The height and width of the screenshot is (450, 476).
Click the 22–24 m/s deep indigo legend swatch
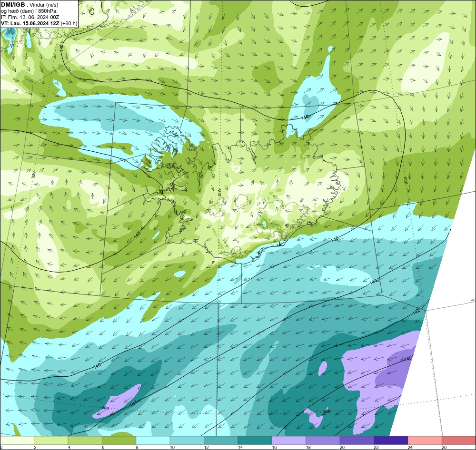click(391, 440)
